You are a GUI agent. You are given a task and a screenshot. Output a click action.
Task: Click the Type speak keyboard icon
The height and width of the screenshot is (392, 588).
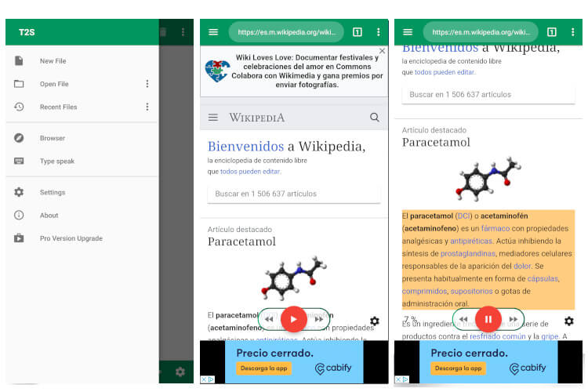19,161
